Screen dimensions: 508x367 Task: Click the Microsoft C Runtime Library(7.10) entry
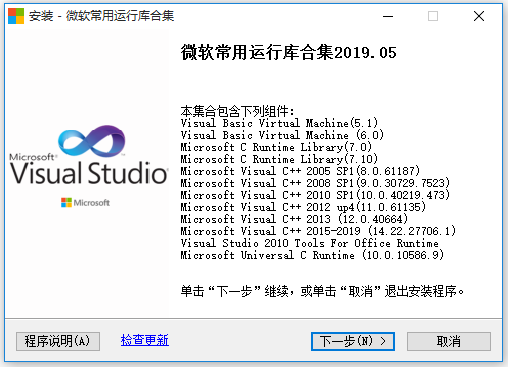(279, 159)
